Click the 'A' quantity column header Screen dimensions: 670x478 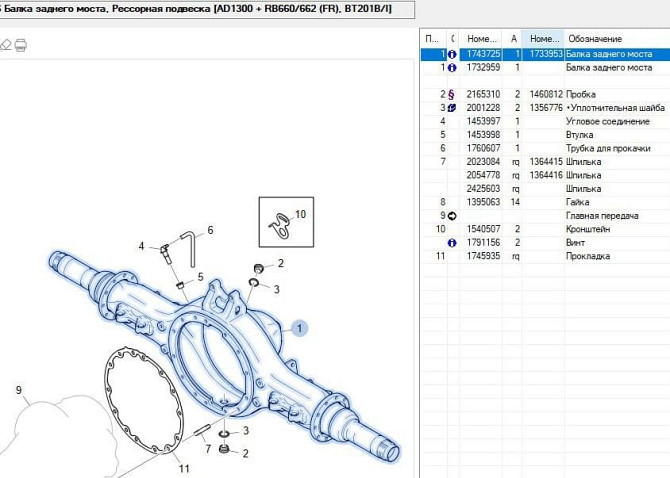[513, 39]
